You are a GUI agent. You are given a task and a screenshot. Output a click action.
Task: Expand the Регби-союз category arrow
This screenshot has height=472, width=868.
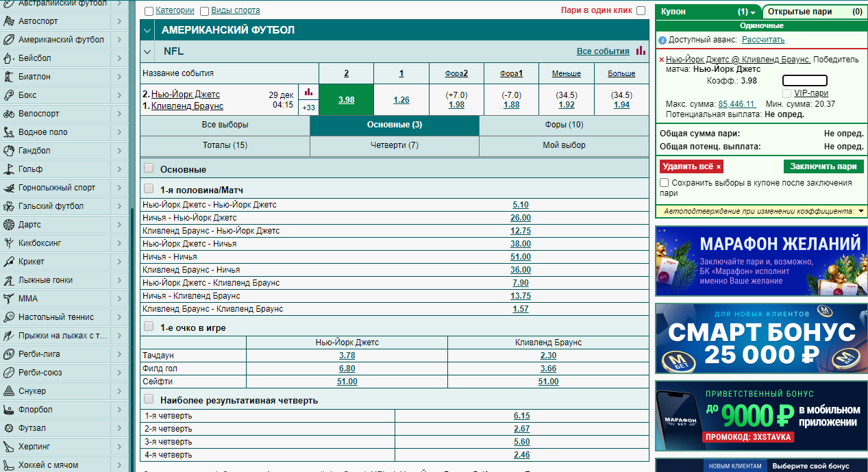pos(119,373)
